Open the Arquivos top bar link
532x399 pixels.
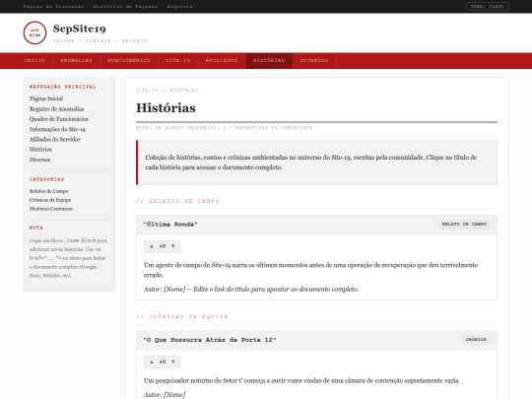click(x=179, y=7)
